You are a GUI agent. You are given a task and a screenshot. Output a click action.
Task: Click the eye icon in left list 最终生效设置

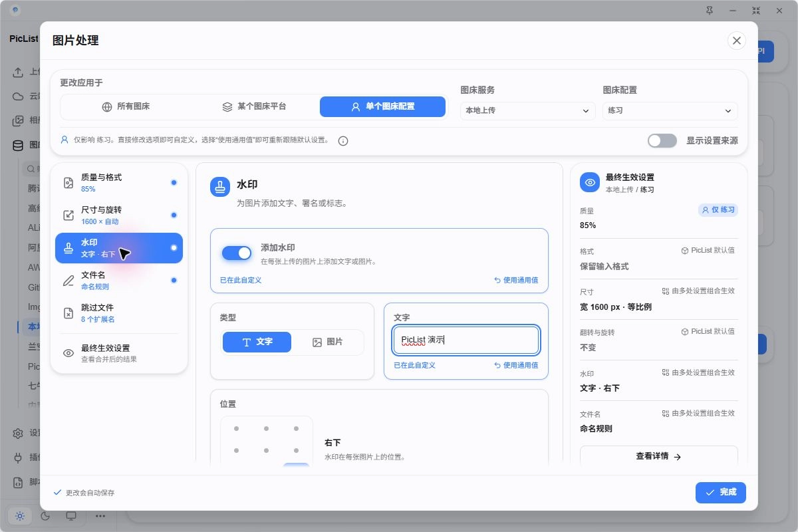pyautogui.click(x=68, y=353)
